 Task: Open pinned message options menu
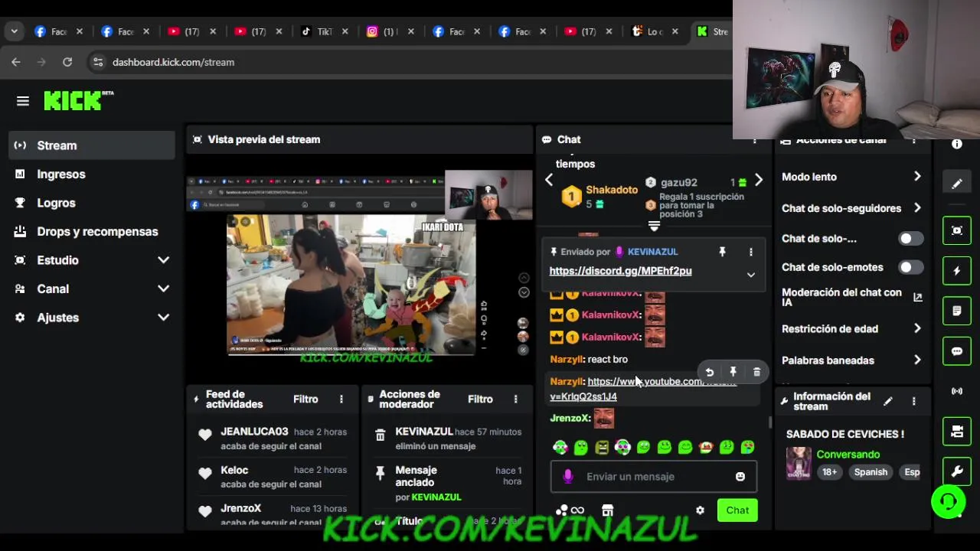tap(750, 252)
